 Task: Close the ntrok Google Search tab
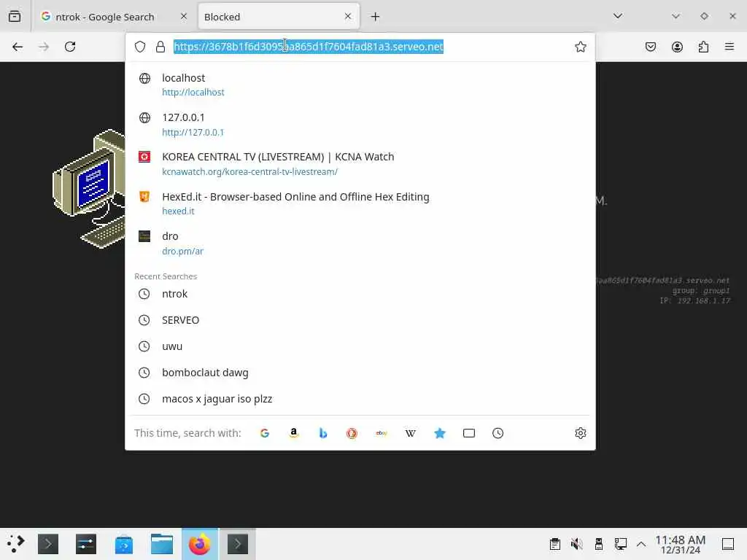(x=184, y=17)
